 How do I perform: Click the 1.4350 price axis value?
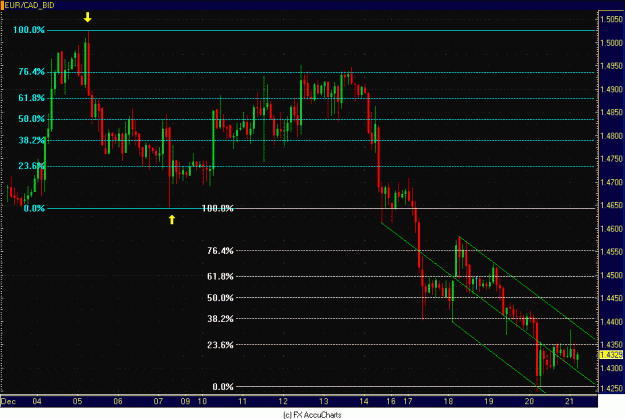coord(611,344)
